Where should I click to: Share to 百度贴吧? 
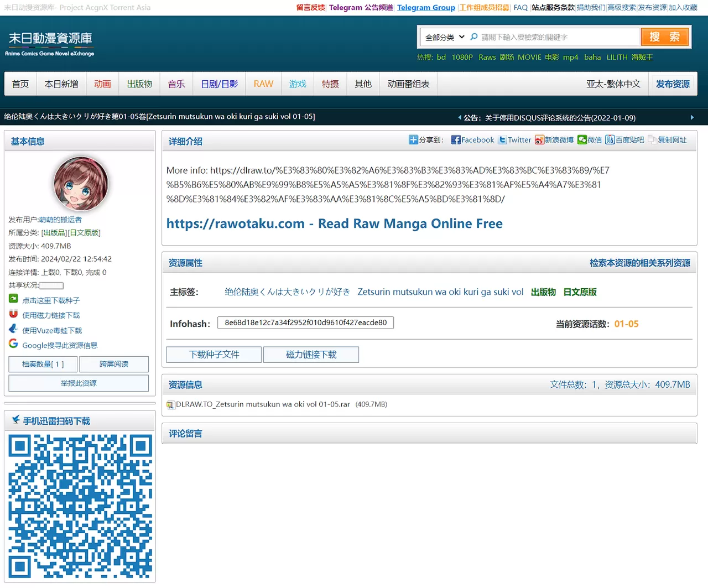624,139
